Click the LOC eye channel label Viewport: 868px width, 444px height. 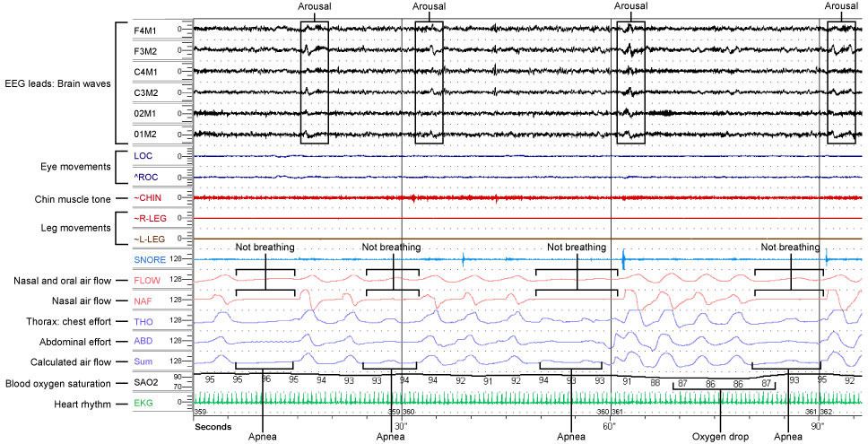(143, 156)
